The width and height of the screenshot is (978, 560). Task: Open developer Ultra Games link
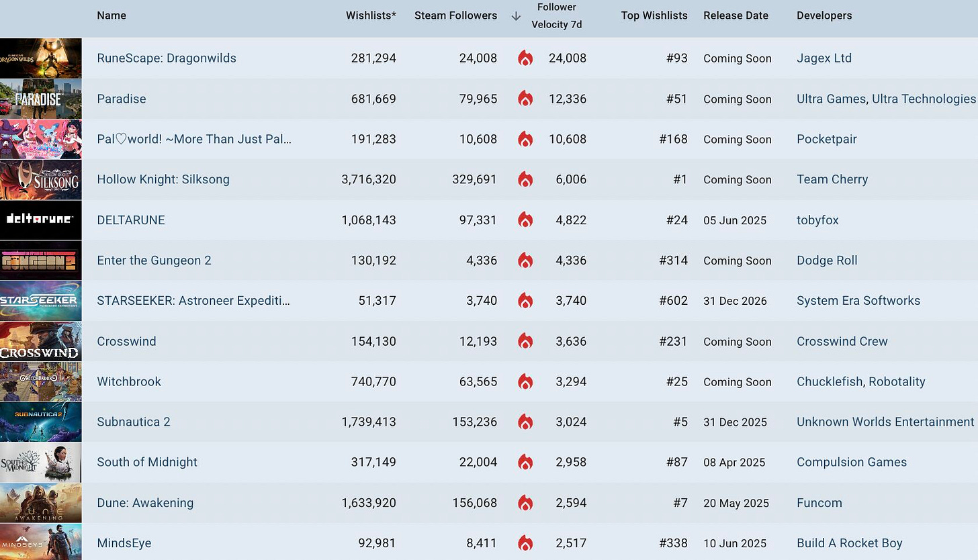pos(831,99)
